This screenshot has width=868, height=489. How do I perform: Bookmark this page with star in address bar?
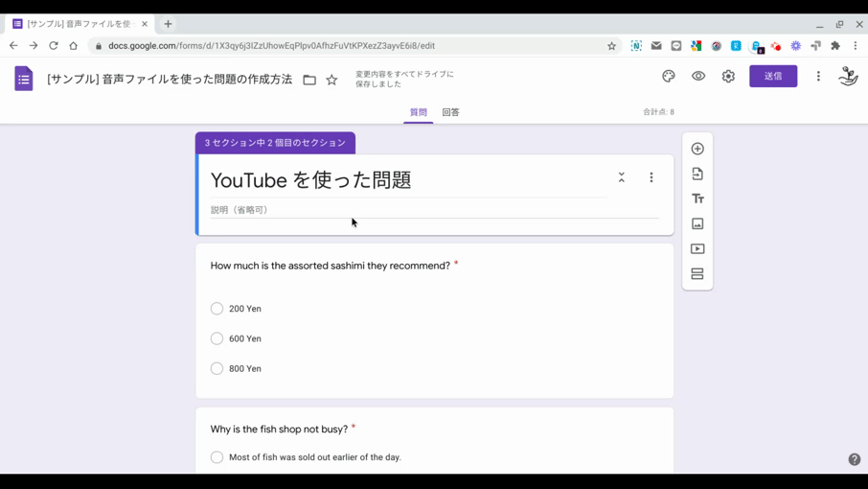611,46
